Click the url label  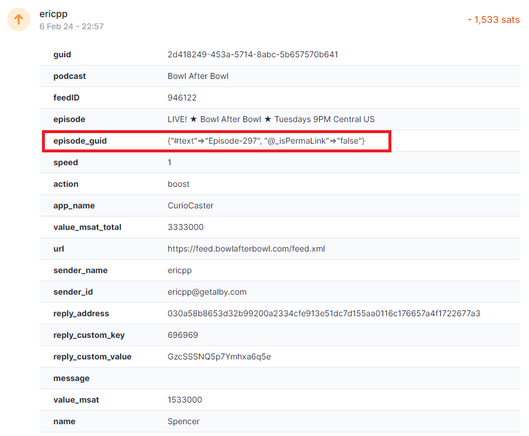(59, 249)
